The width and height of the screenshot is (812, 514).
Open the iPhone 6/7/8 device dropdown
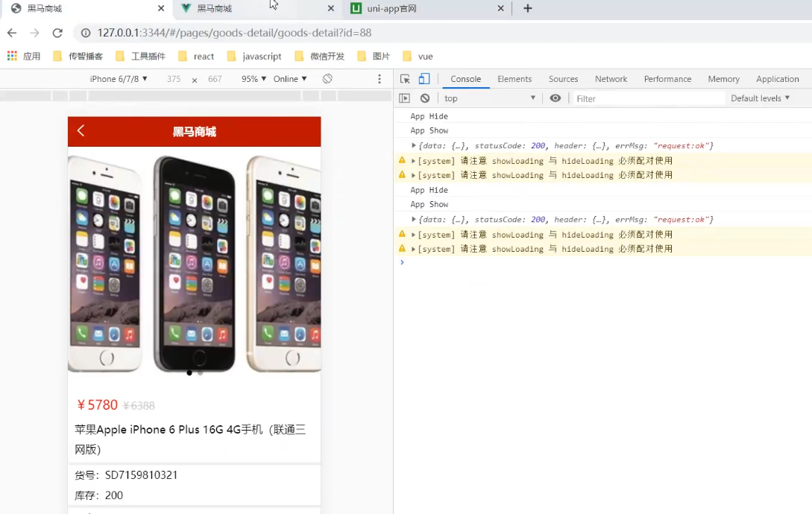tap(119, 79)
